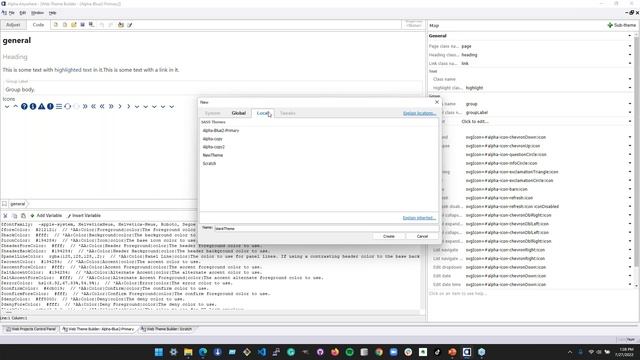
Task: Click Explain inherited link
Action: point(419,218)
